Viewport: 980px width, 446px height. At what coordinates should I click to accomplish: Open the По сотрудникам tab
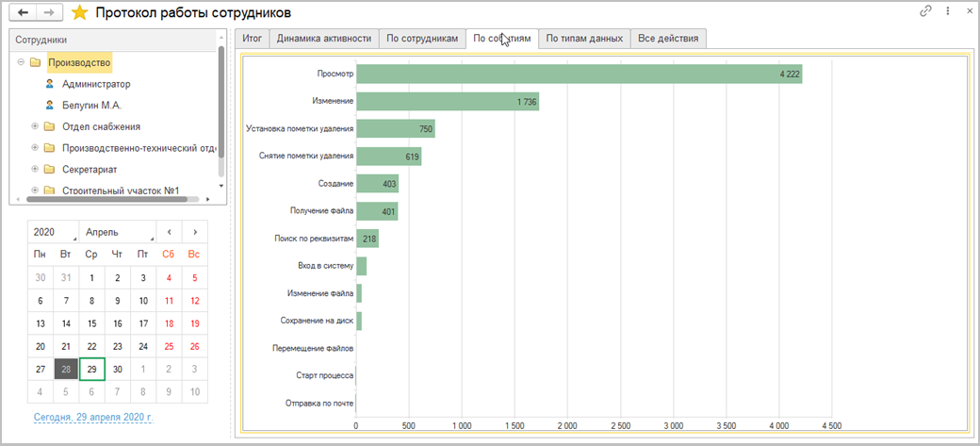coord(422,38)
